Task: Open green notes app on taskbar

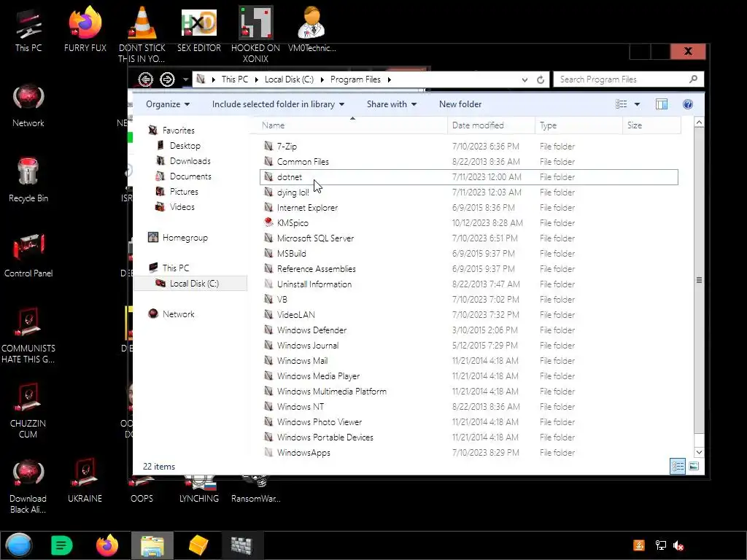Action: [62, 545]
